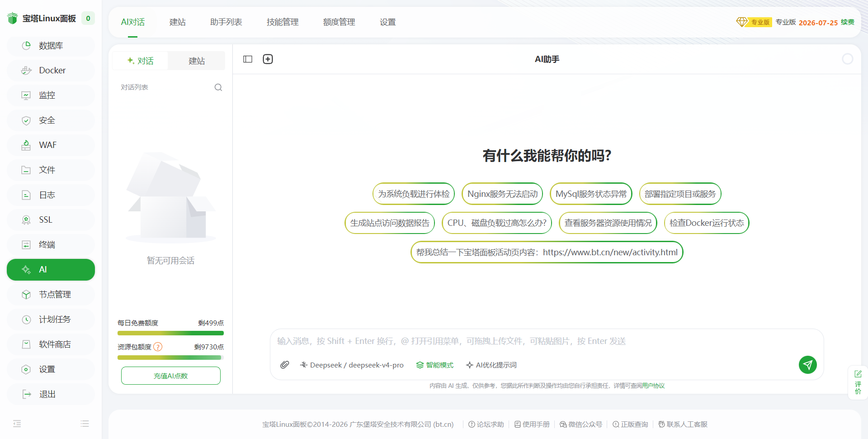This screenshot has height=439, width=868.
Task: Open sidebar menu list settings icon
Action: tap(85, 424)
